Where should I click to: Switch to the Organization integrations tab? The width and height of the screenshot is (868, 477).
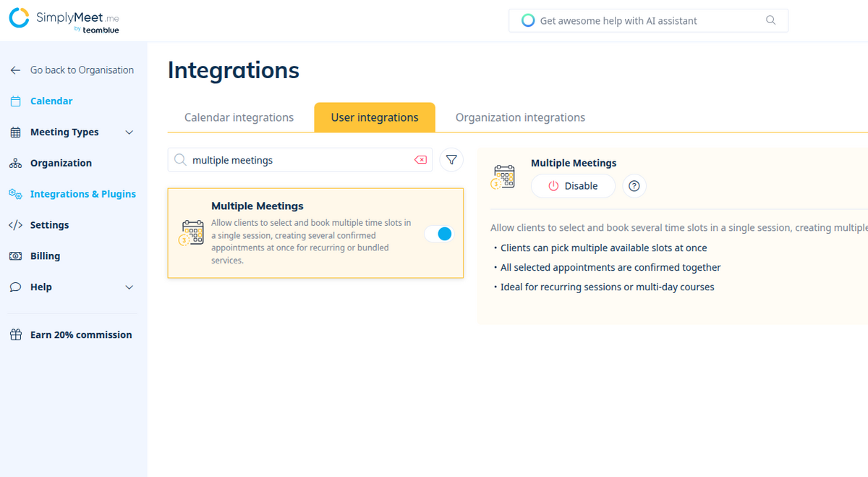(520, 117)
